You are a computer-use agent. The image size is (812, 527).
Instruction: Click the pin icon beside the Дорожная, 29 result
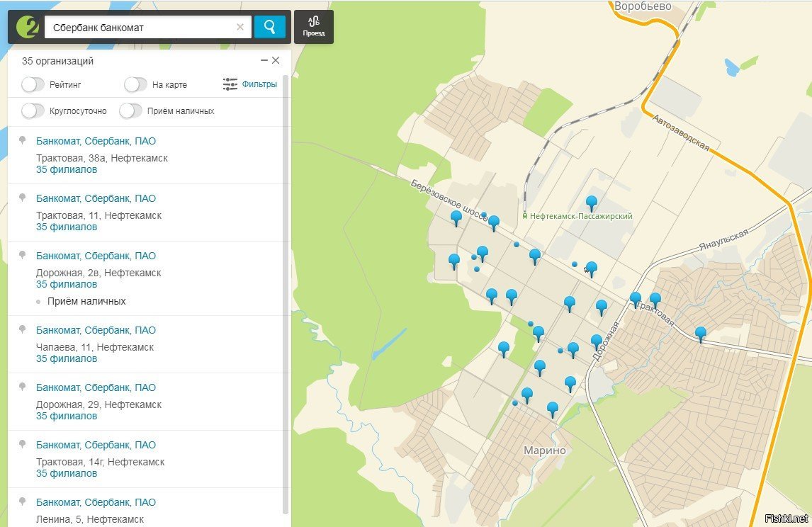point(22,387)
